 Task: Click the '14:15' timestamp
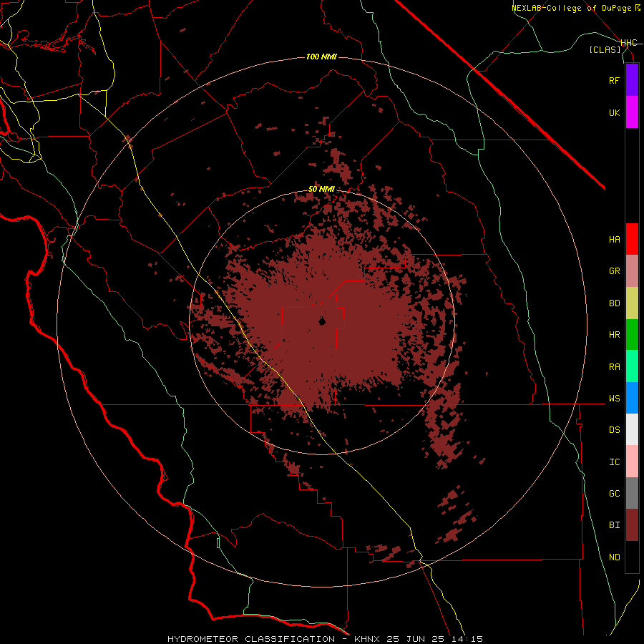[x=466, y=639]
